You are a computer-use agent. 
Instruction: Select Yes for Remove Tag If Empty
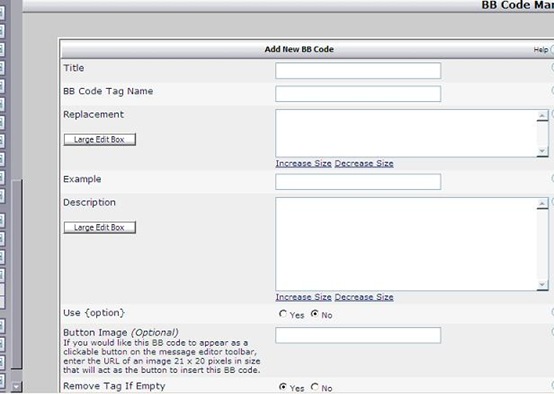pos(283,387)
